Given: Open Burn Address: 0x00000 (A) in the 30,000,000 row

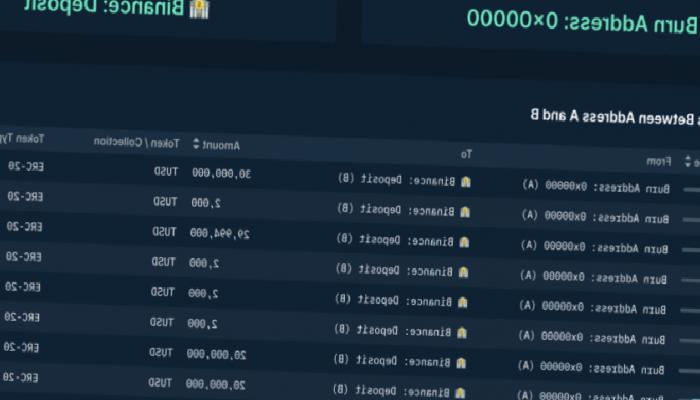Looking at the screenshot, I should click(596, 187).
